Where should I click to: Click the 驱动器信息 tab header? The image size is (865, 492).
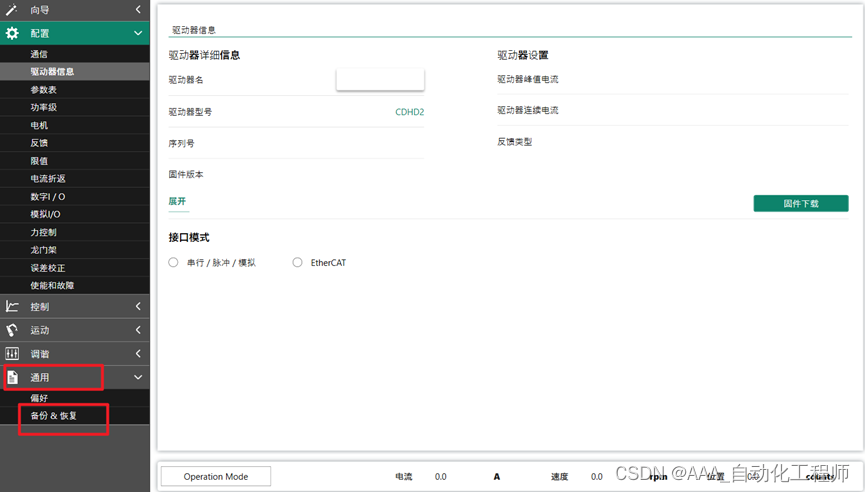coord(194,30)
